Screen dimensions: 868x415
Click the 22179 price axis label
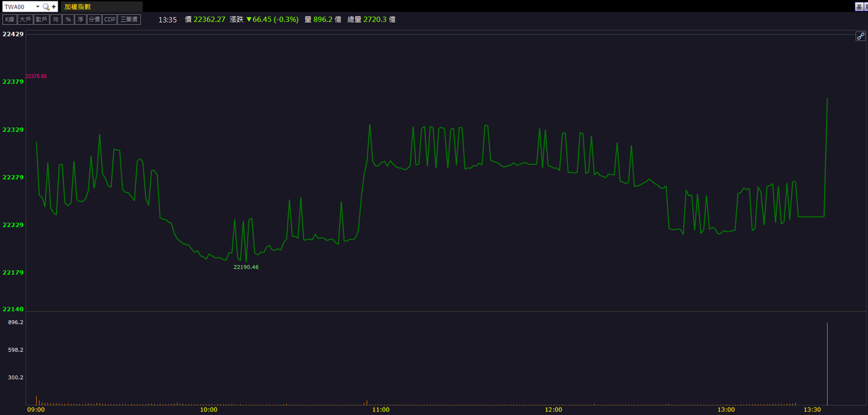[x=13, y=273]
